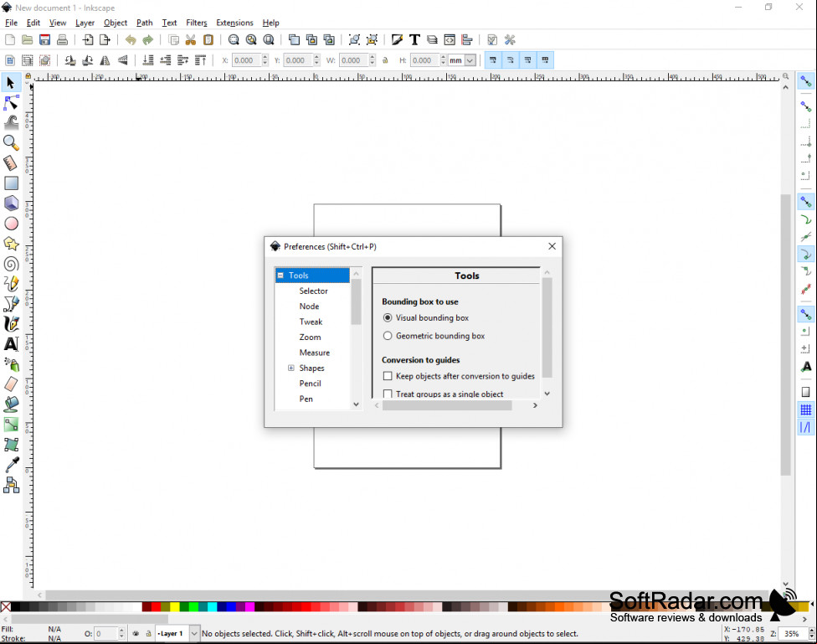This screenshot has height=644, width=817.
Task: Select the Node edit tool
Action: 11,103
